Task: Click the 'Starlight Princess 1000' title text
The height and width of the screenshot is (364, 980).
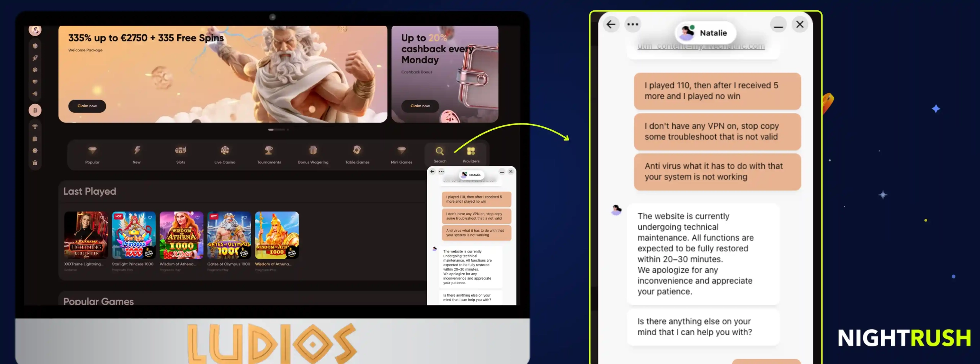Action: click(x=132, y=264)
